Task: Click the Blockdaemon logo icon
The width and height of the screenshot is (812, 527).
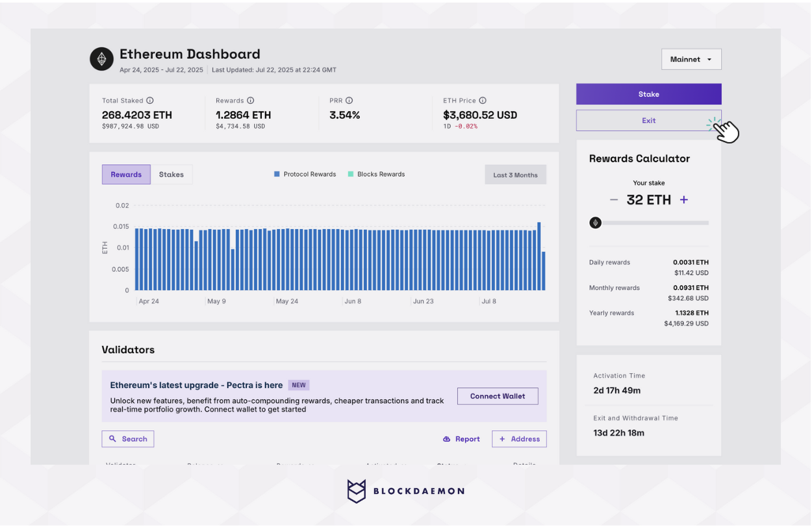Action: pyautogui.click(x=357, y=491)
